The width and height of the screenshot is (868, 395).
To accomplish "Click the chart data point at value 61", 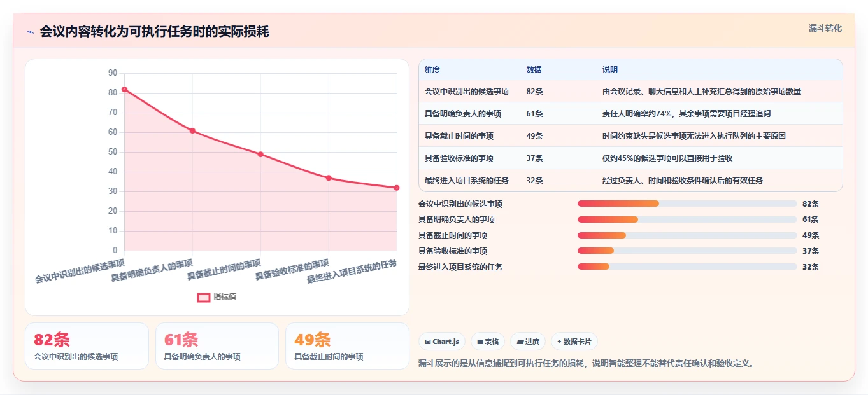I will click(192, 131).
